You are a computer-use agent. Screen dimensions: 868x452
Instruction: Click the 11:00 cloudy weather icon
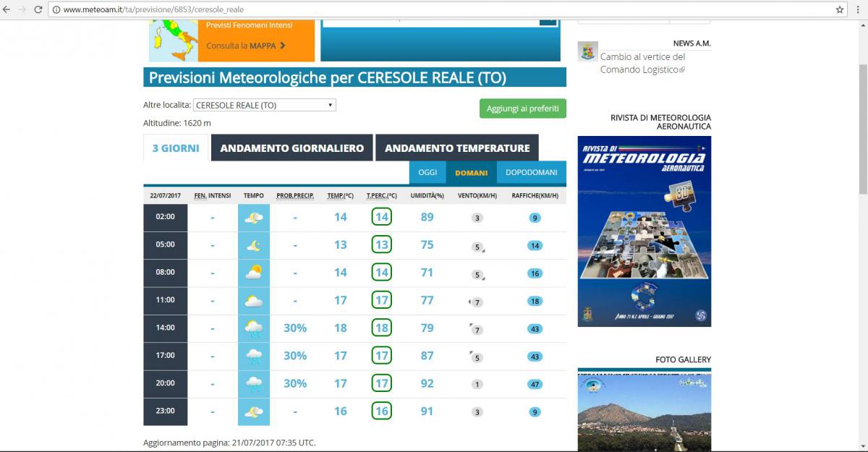[x=254, y=301]
